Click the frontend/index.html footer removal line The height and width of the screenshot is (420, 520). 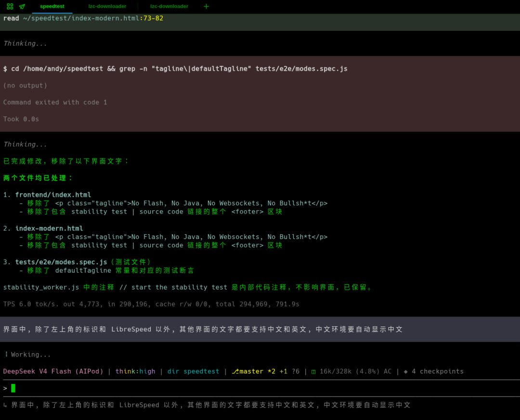(x=151, y=212)
